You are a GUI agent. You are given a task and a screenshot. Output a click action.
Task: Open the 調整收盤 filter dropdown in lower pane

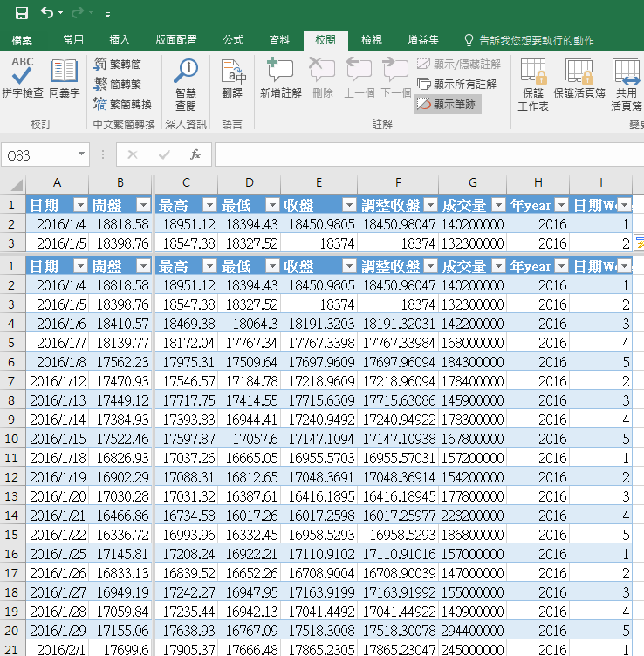tap(430, 266)
